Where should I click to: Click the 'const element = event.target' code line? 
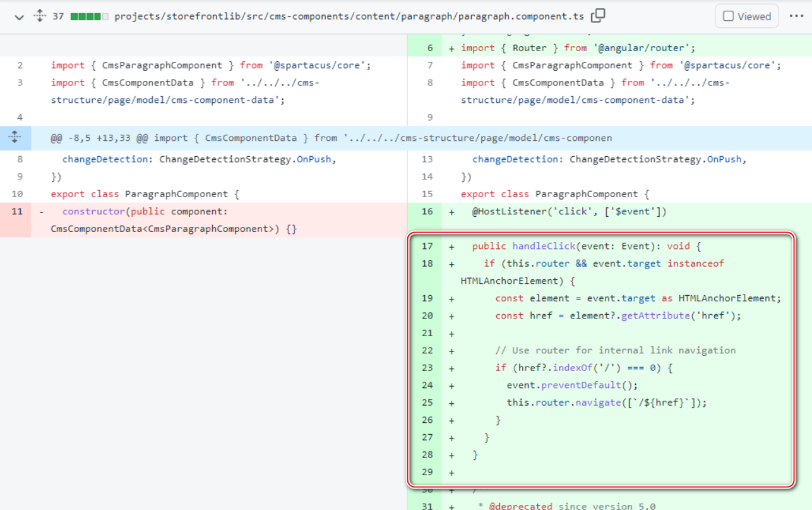coord(638,298)
